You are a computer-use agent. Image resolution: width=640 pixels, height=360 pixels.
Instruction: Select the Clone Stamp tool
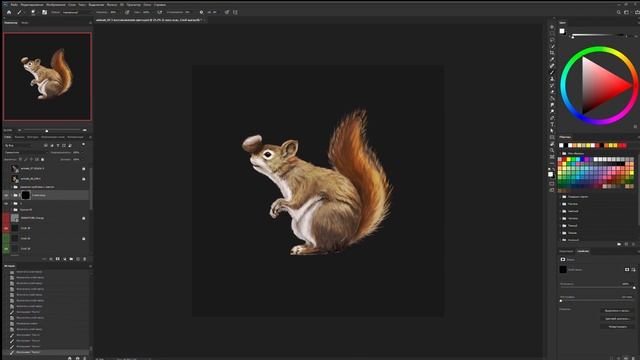click(x=552, y=79)
